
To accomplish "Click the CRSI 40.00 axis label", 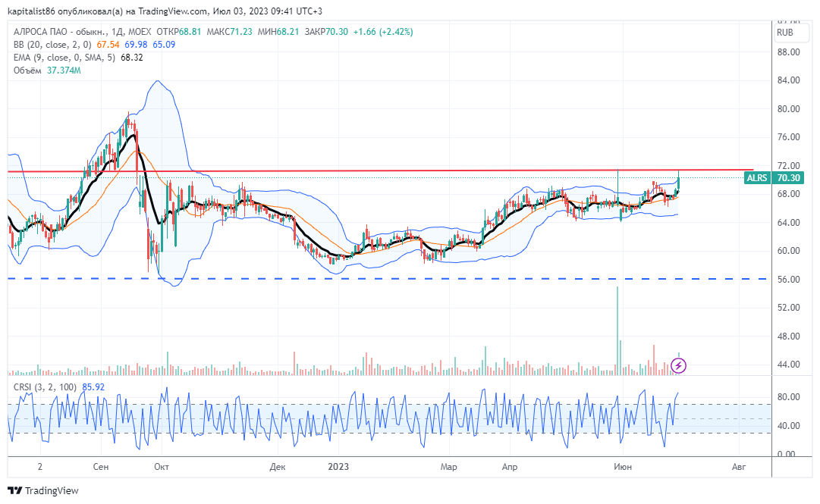I will (x=788, y=426).
